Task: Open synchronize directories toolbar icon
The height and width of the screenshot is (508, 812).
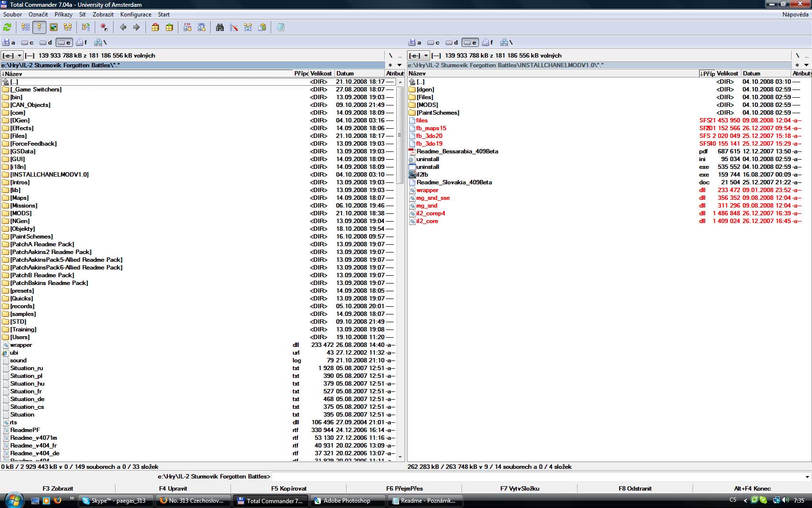Action: [248, 28]
